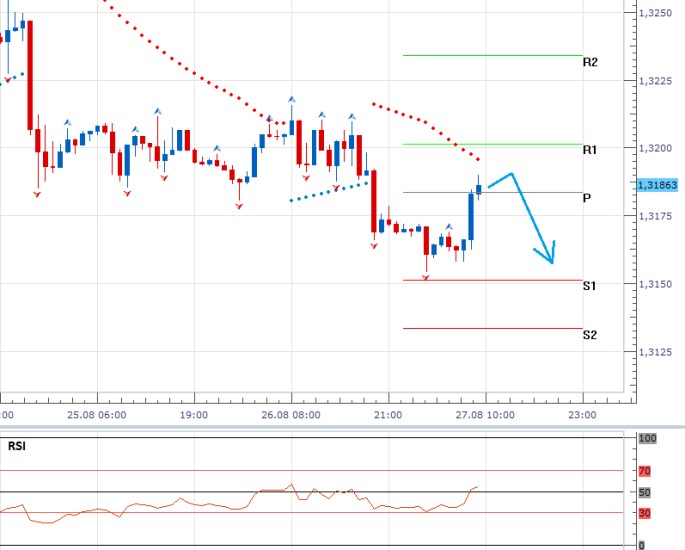The image size is (685, 550).
Task: Click the current price tag 1,31863
Action: coord(657,185)
